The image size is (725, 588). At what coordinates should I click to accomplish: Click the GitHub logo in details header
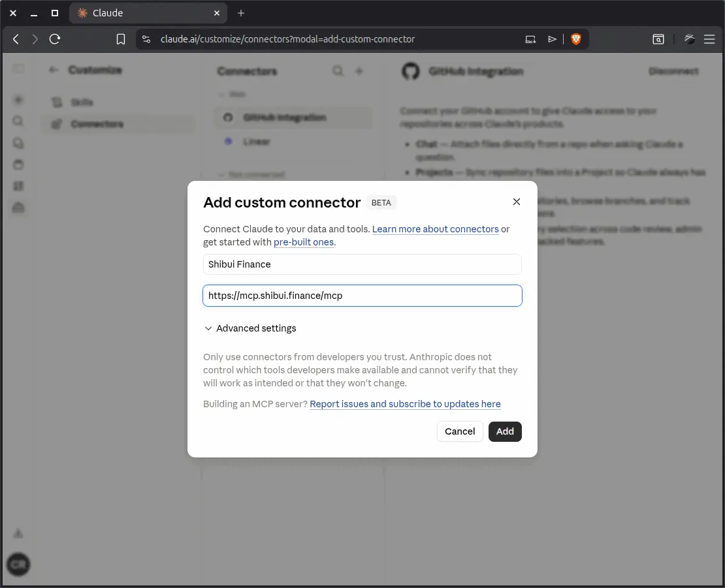pos(411,71)
